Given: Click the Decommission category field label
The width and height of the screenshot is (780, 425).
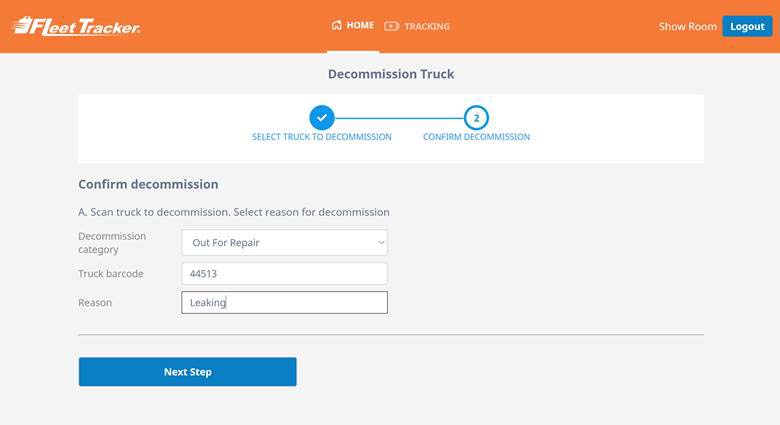Looking at the screenshot, I should pos(112,242).
